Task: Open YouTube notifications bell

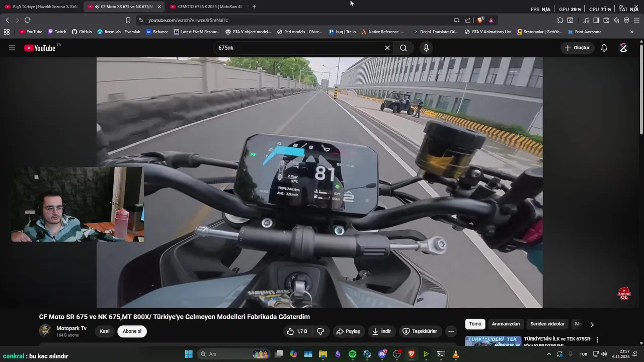Action: 604,48
